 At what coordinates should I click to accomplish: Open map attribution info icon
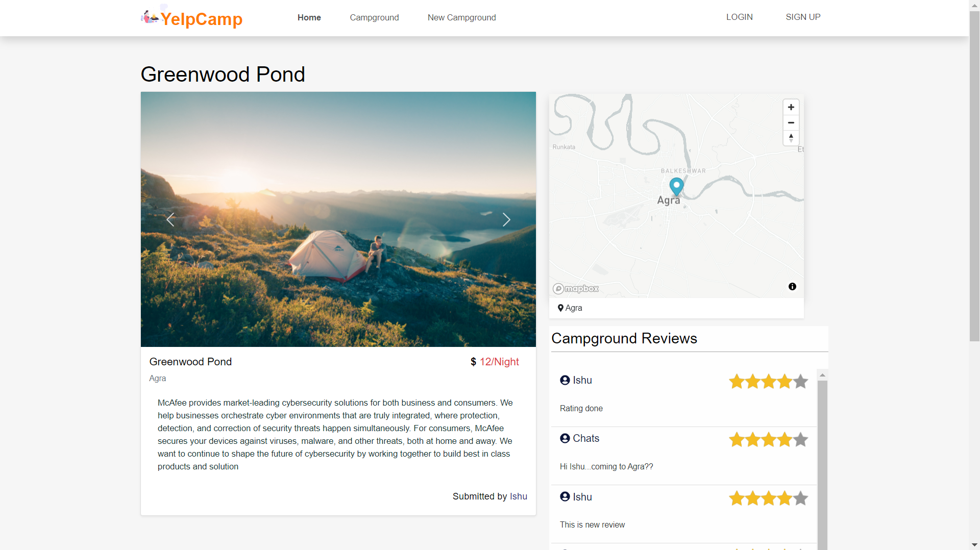(792, 287)
